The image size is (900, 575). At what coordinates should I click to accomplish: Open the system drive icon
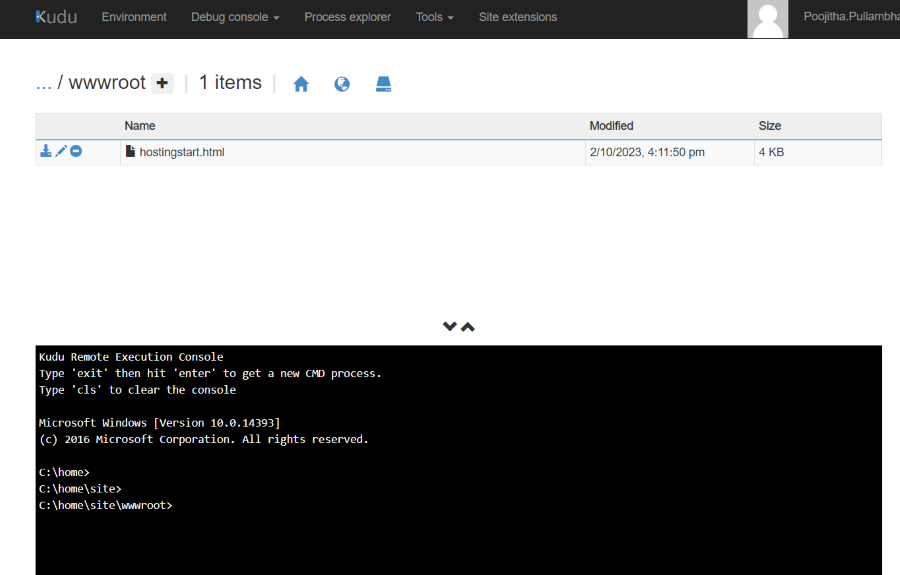[x=383, y=84]
